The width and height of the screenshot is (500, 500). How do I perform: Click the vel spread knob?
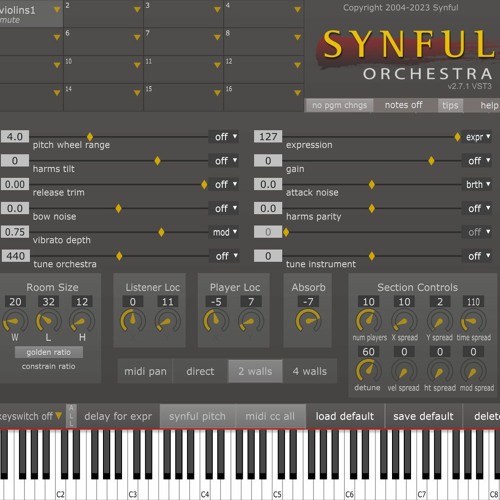[x=404, y=371]
